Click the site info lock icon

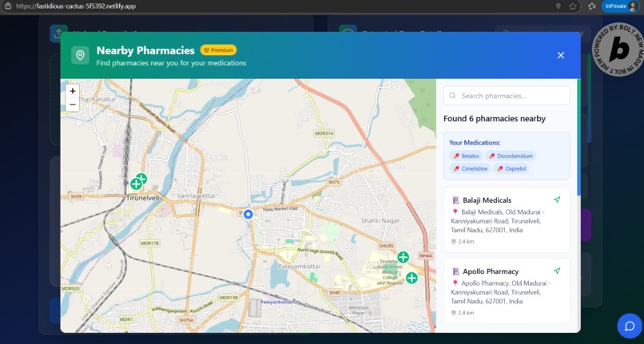pyautogui.click(x=8, y=6)
